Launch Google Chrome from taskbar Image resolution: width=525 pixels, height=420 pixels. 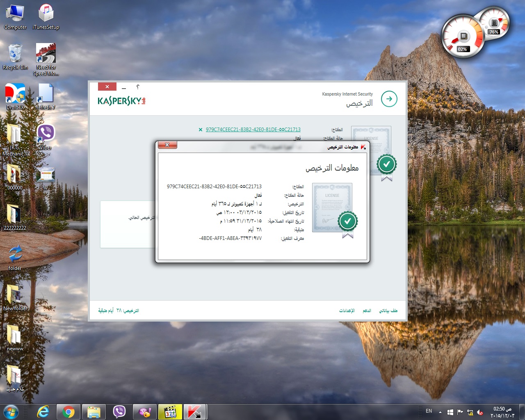click(x=68, y=412)
